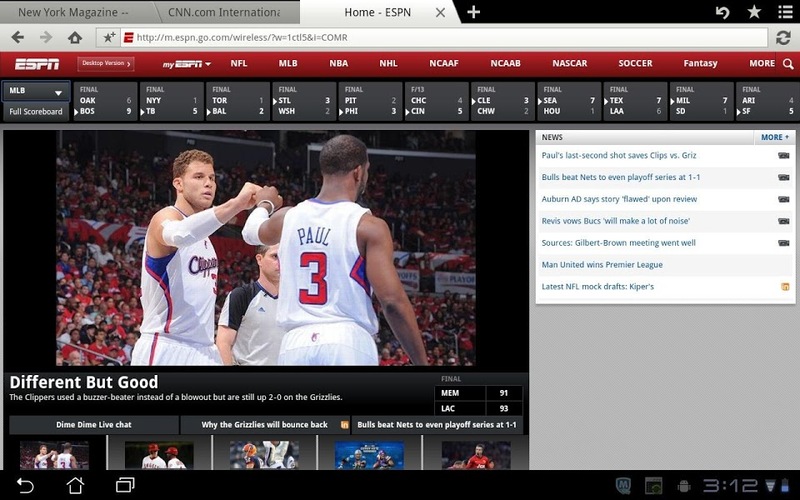Open the shield notification icon in system bar
800x500 pixels.
coord(623,485)
